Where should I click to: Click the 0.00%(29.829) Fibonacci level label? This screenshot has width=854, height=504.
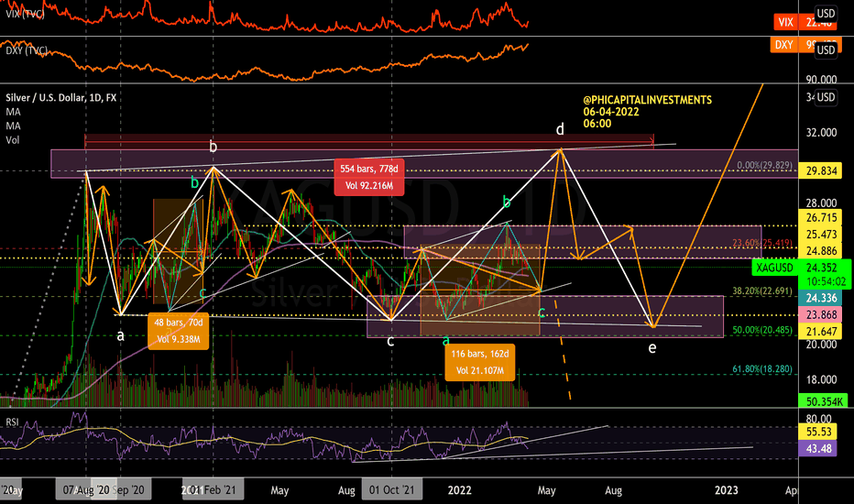pos(766,166)
